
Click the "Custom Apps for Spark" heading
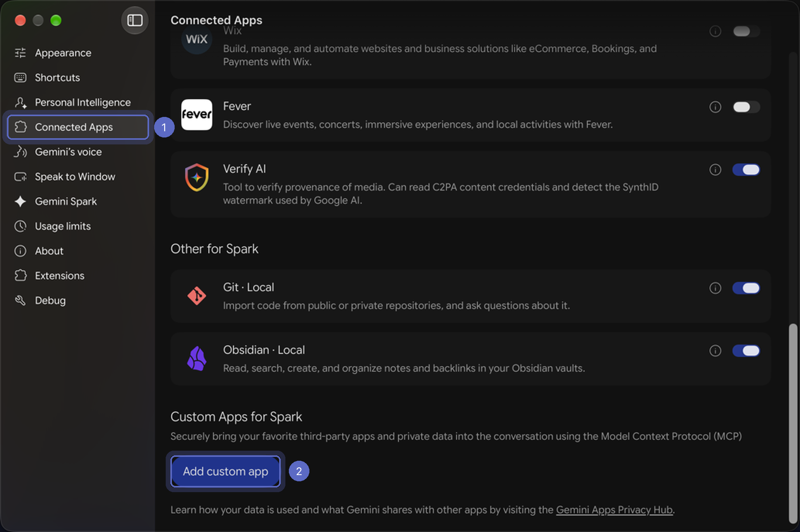click(x=236, y=417)
